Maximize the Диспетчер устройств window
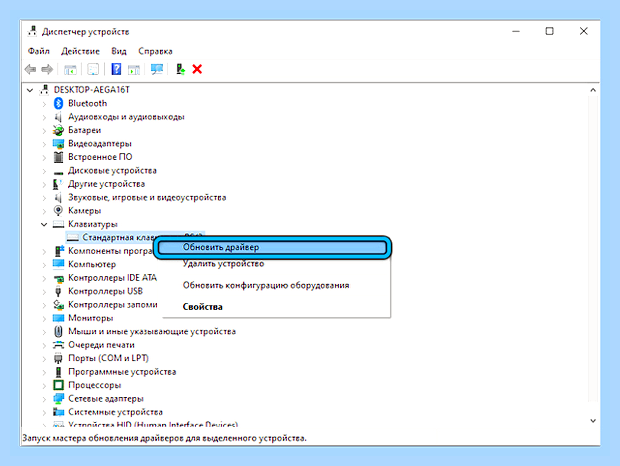620x466 pixels. (550, 31)
